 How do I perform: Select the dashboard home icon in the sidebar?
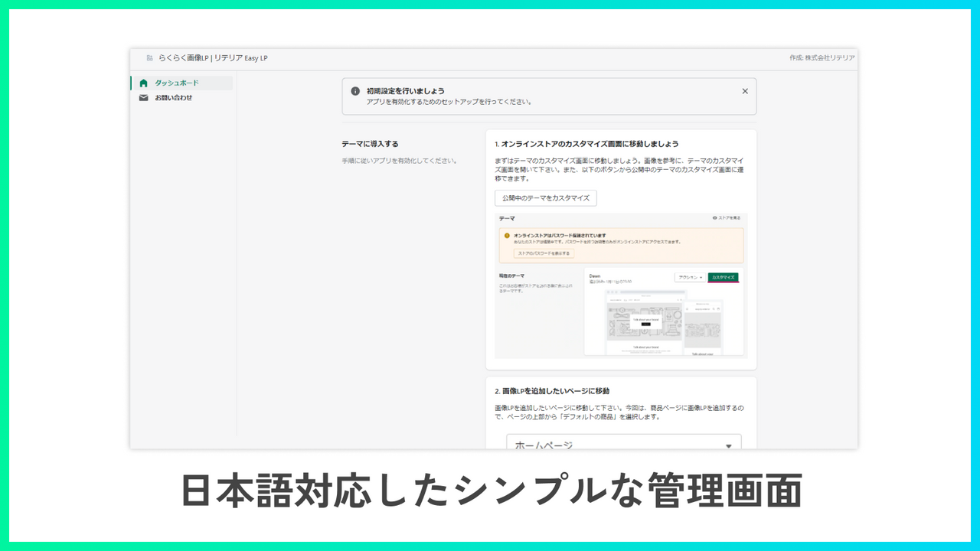[145, 82]
